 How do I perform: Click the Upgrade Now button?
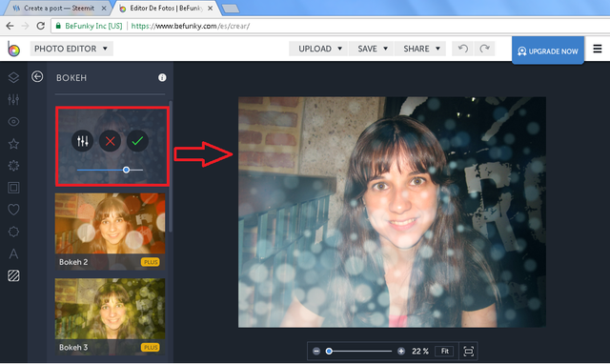pos(548,51)
